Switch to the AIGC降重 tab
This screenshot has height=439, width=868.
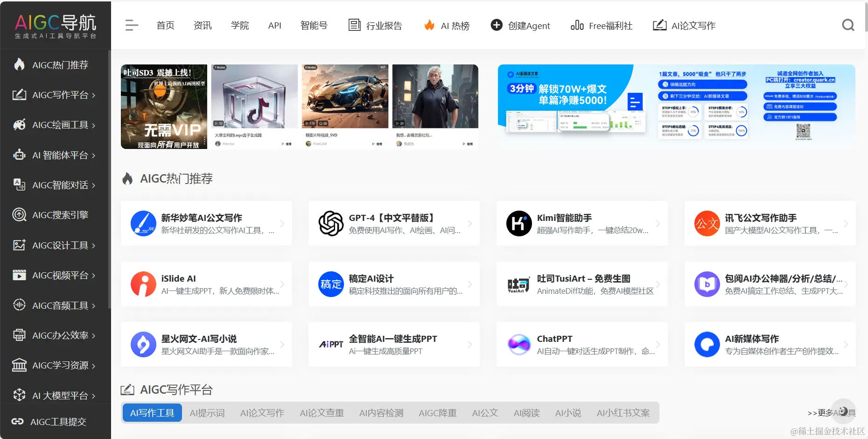click(x=437, y=413)
